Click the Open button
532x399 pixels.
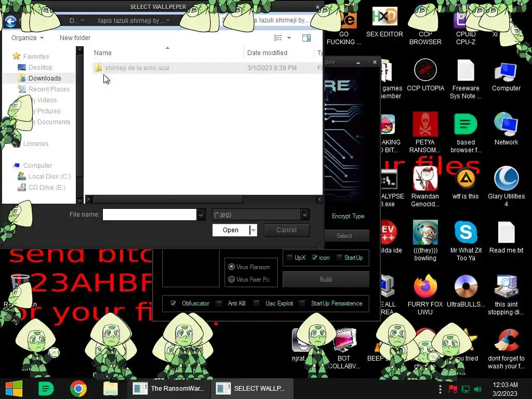pyautogui.click(x=231, y=230)
